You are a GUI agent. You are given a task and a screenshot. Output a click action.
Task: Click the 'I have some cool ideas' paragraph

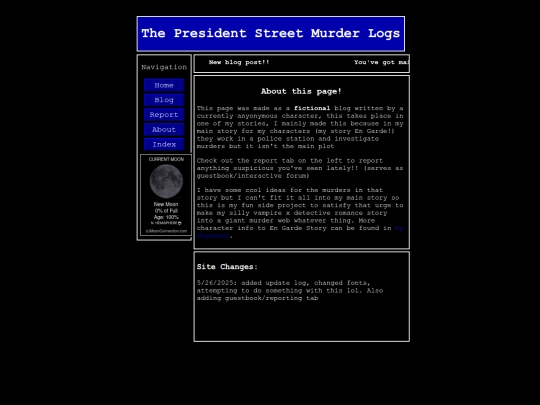coord(300,213)
